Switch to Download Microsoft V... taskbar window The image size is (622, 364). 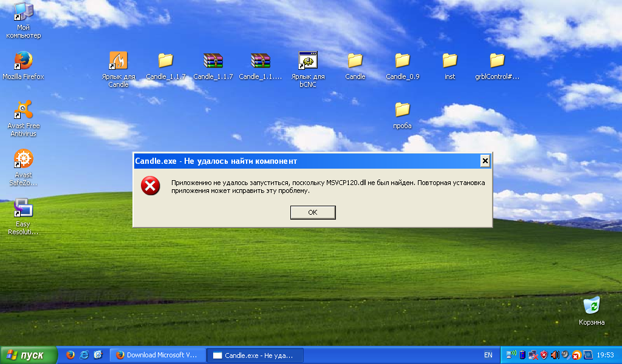tap(157, 356)
